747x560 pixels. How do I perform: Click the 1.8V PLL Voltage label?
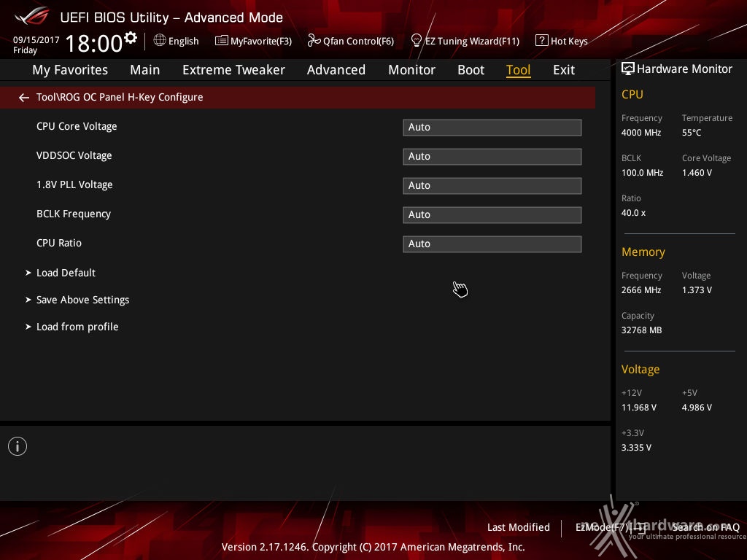point(75,184)
